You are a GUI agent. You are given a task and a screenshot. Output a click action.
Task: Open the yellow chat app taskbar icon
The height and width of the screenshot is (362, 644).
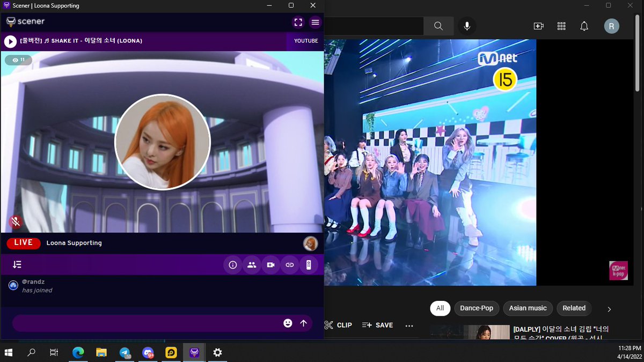coord(171,352)
